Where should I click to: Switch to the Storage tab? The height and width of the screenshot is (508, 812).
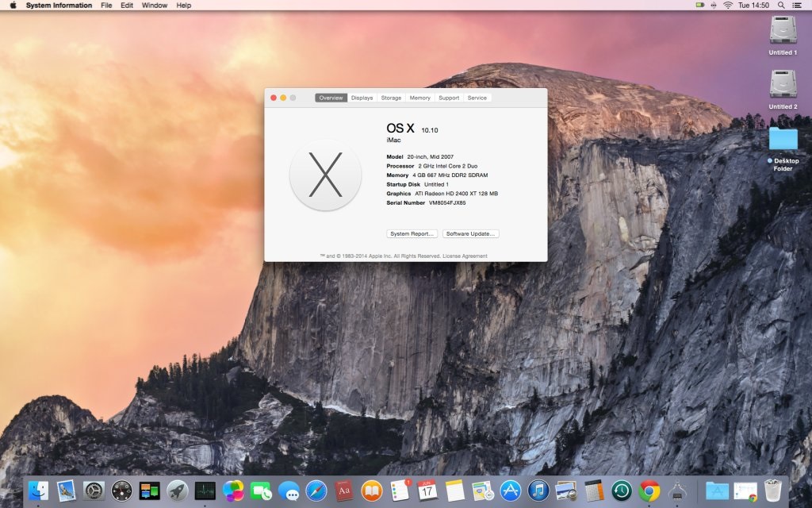391,98
